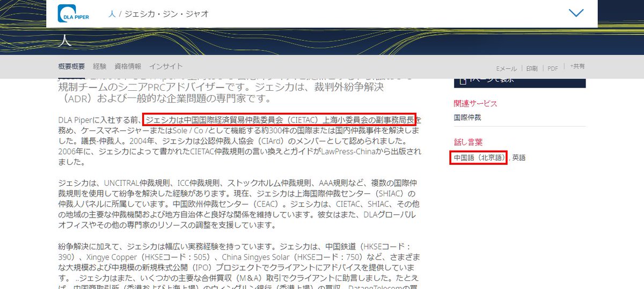Click the DLA Piper logo

73,15
